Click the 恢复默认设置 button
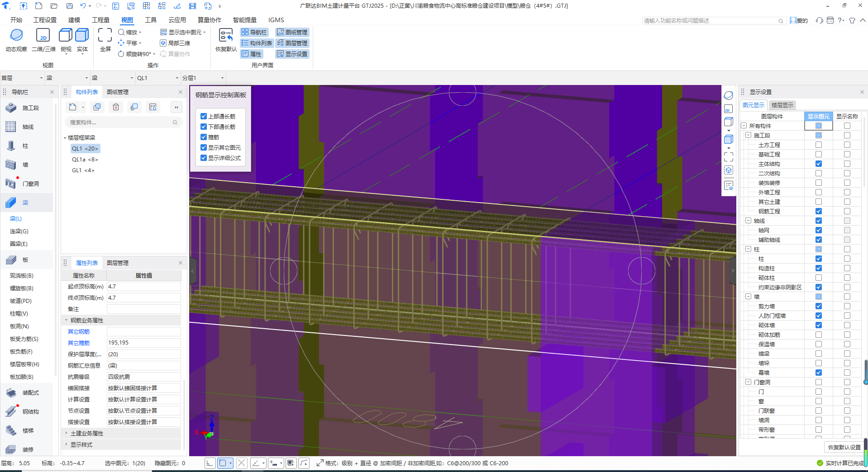 pyautogui.click(x=844, y=447)
